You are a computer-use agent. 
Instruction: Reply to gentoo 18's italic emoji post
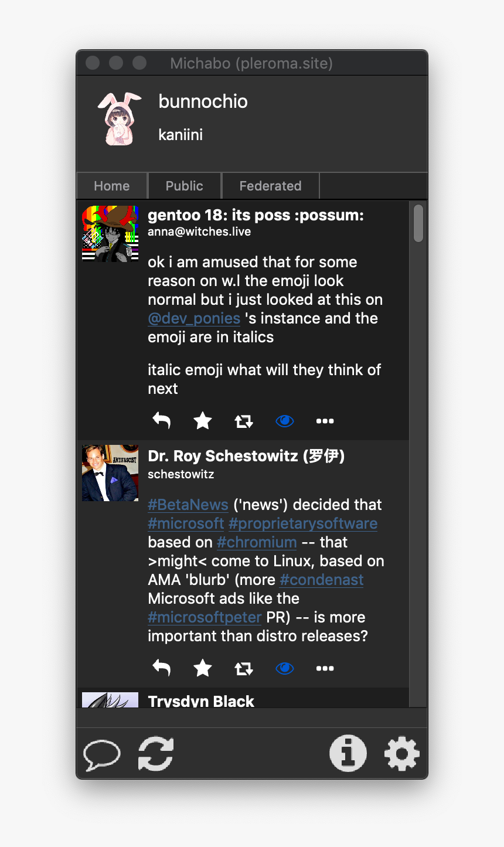161,420
